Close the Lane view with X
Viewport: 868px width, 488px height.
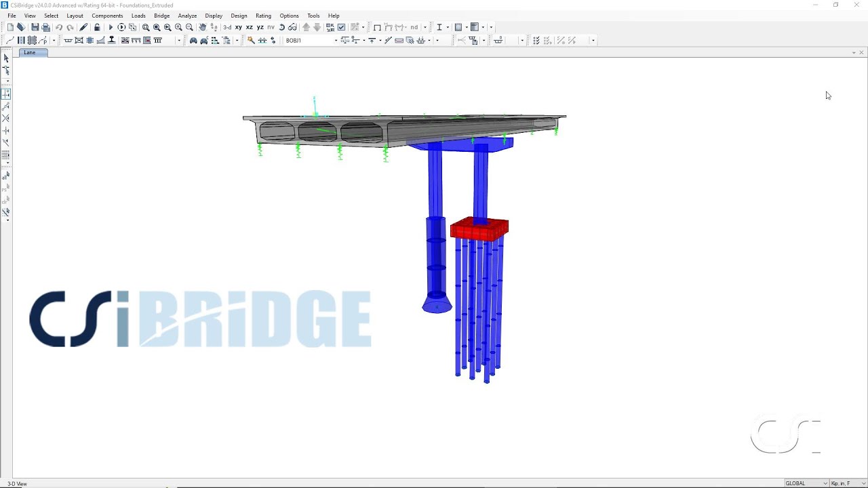[x=861, y=53]
